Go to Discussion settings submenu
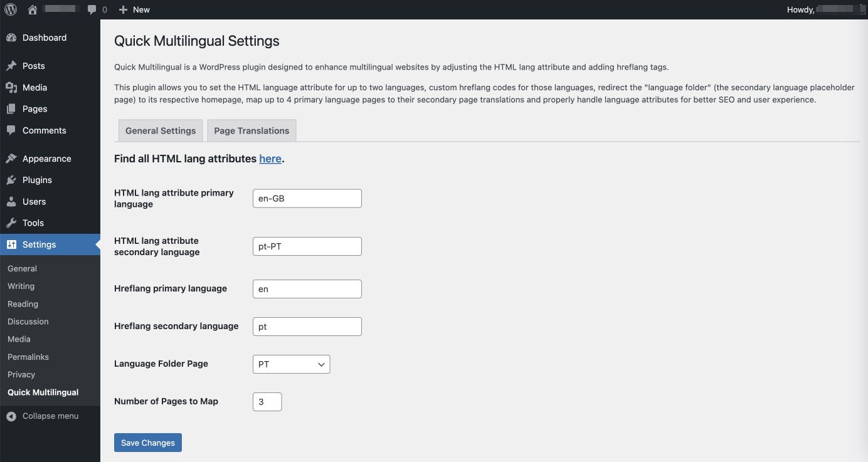 pos(28,322)
